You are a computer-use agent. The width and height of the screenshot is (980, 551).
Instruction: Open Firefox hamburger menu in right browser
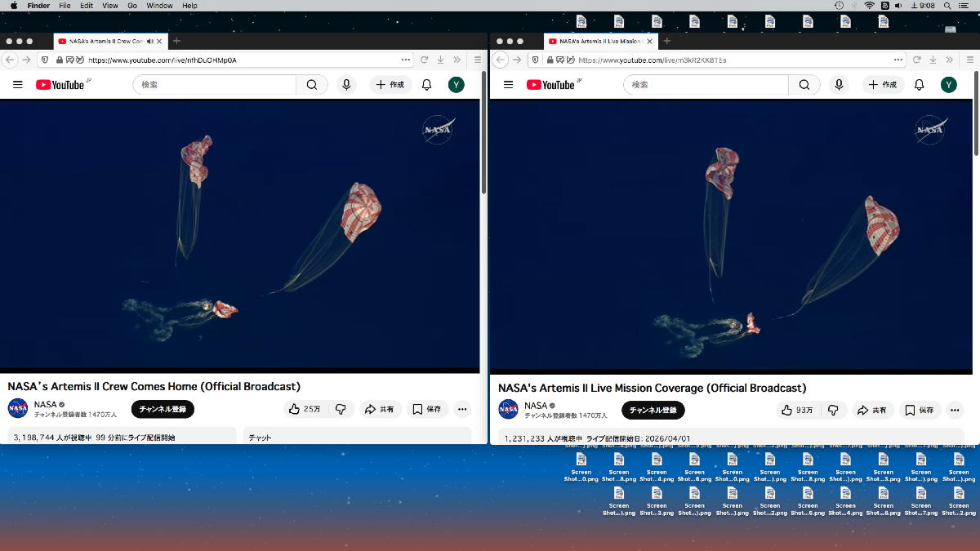969,60
